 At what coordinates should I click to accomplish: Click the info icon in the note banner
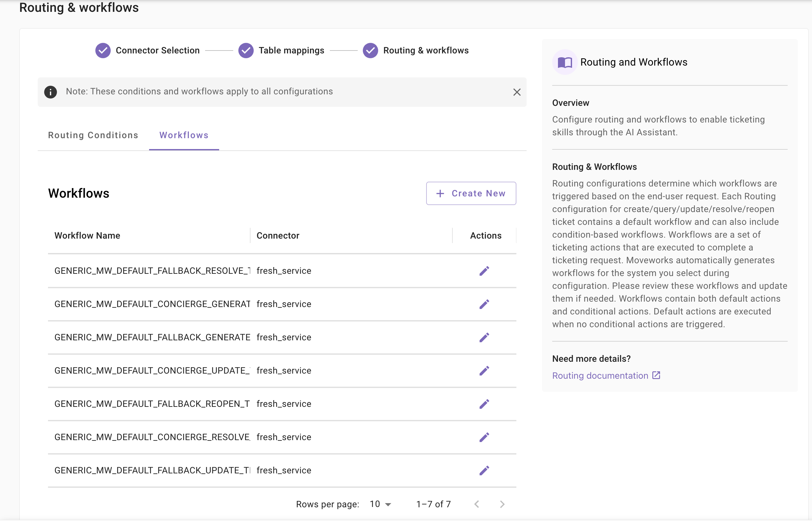(51, 92)
